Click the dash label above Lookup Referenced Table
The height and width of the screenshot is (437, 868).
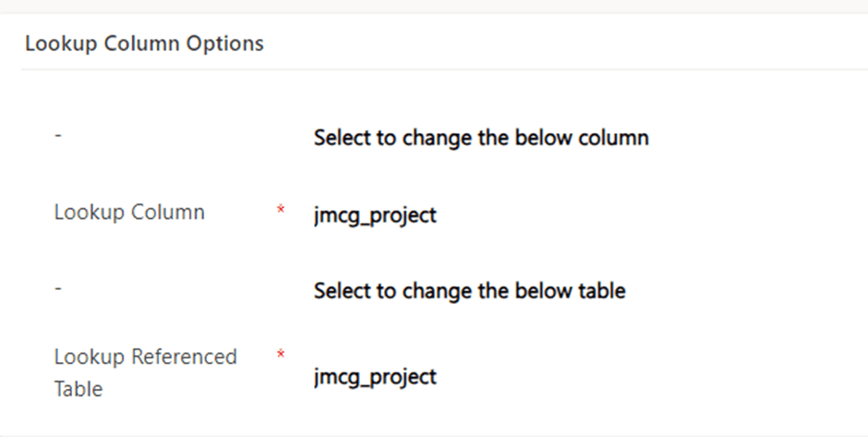(x=58, y=289)
